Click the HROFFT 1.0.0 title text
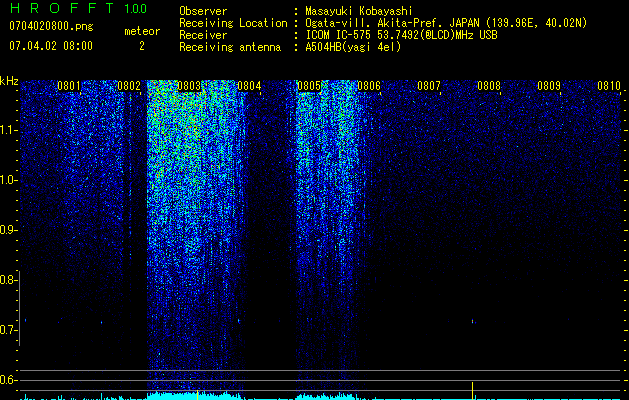Viewport: 629px width, 400px height. pyautogui.click(x=79, y=8)
